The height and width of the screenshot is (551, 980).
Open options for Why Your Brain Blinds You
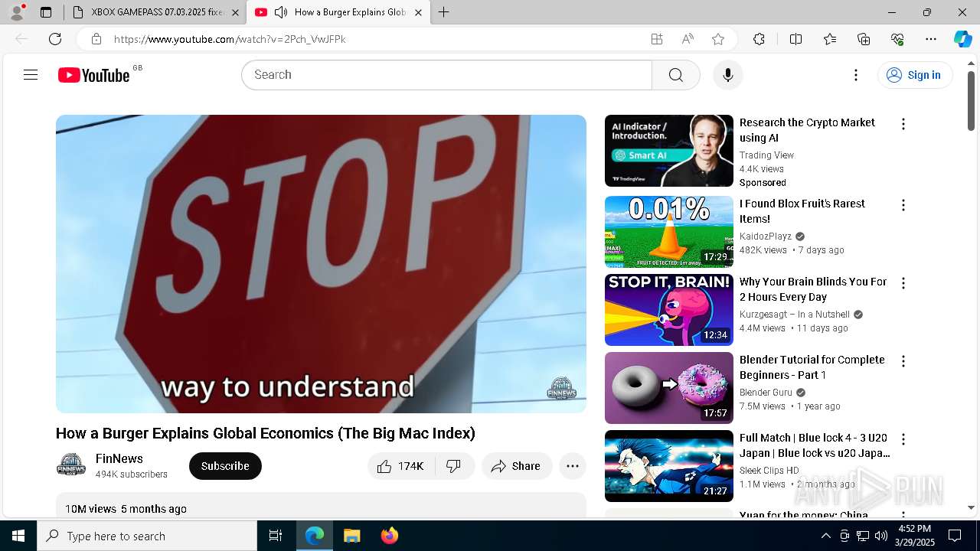coord(903,283)
